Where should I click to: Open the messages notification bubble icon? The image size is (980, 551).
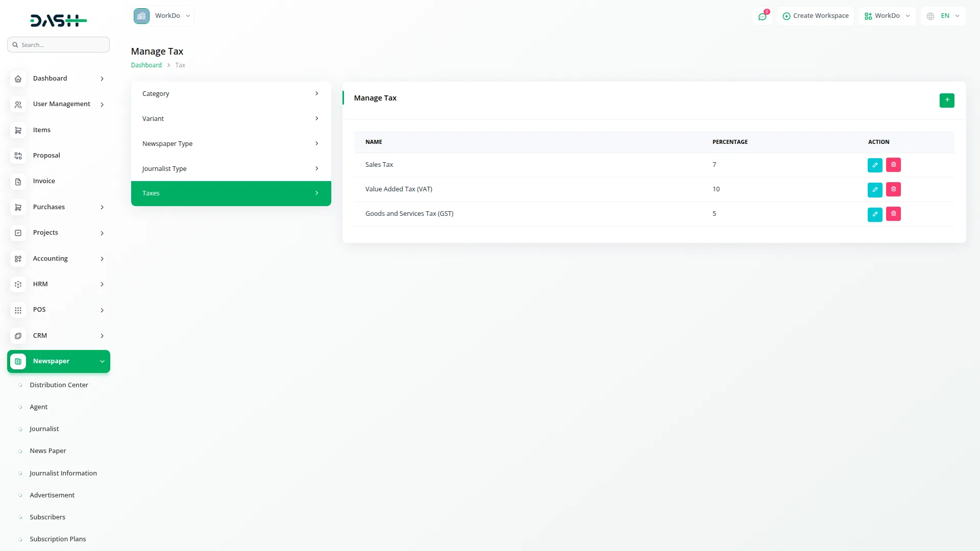click(762, 16)
